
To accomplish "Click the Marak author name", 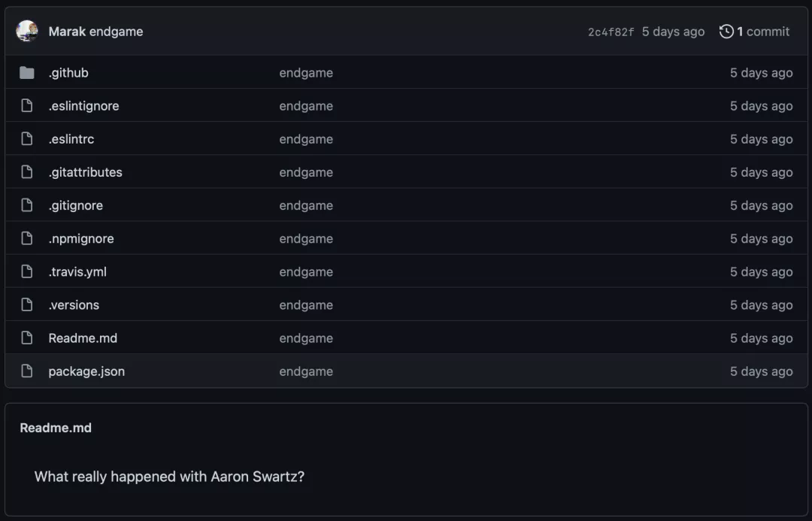I will [x=67, y=32].
